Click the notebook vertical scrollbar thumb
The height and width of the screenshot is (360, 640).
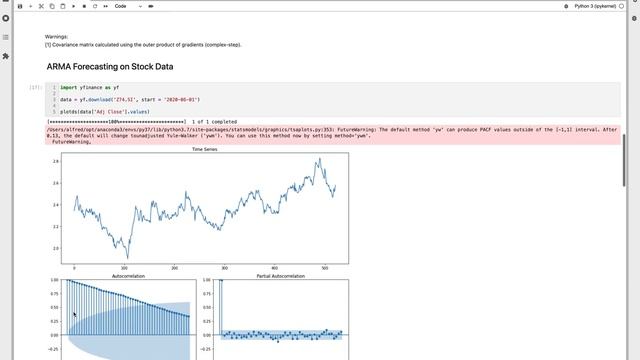[624, 160]
